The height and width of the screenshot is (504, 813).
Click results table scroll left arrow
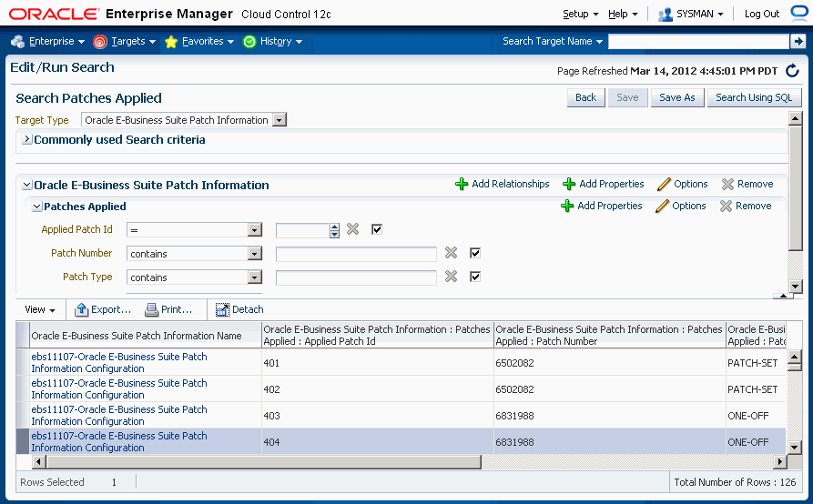click(38, 461)
